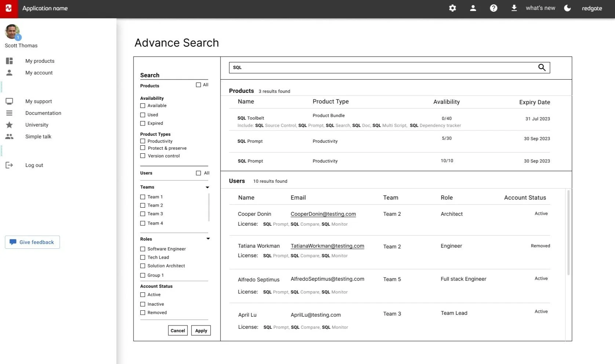This screenshot has height=364, width=615.
Task: Click what's new in top bar
Action: point(540,8)
